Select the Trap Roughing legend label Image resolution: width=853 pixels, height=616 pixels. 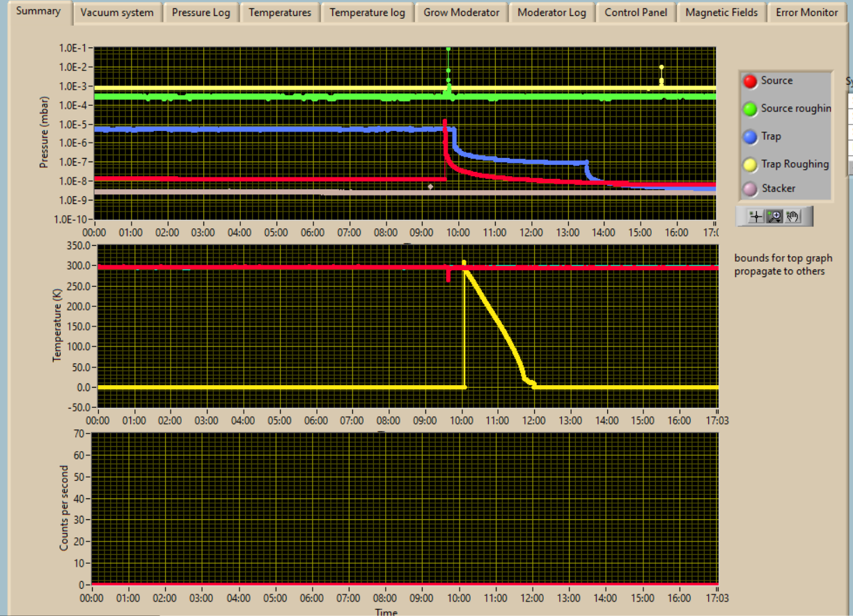[x=795, y=164]
